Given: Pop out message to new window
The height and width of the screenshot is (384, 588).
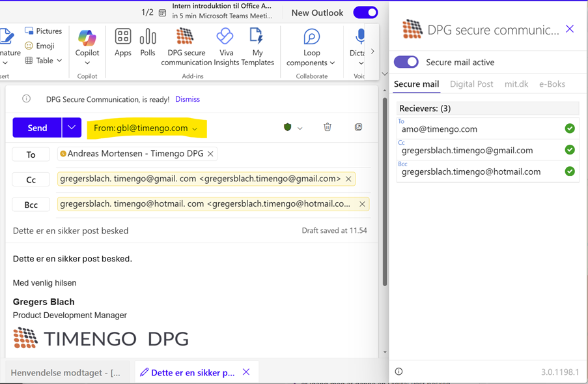Looking at the screenshot, I should pyautogui.click(x=358, y=127).
